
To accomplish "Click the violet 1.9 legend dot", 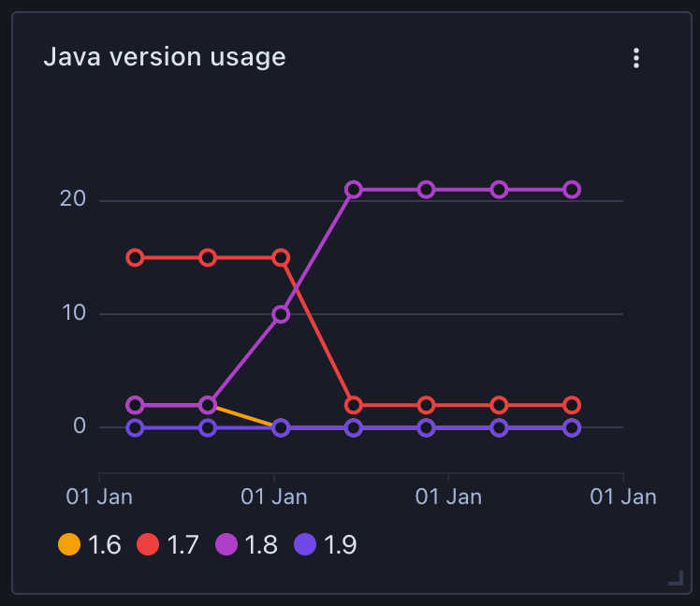I will [x=305, y=544].
